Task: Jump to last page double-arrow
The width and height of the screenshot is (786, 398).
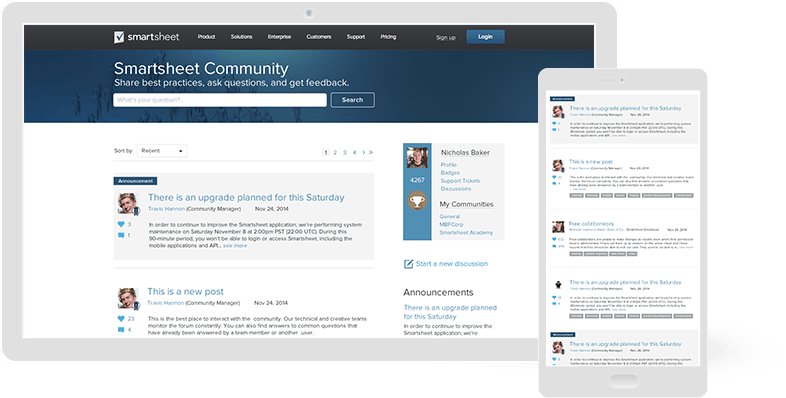Action: point(371,152)
